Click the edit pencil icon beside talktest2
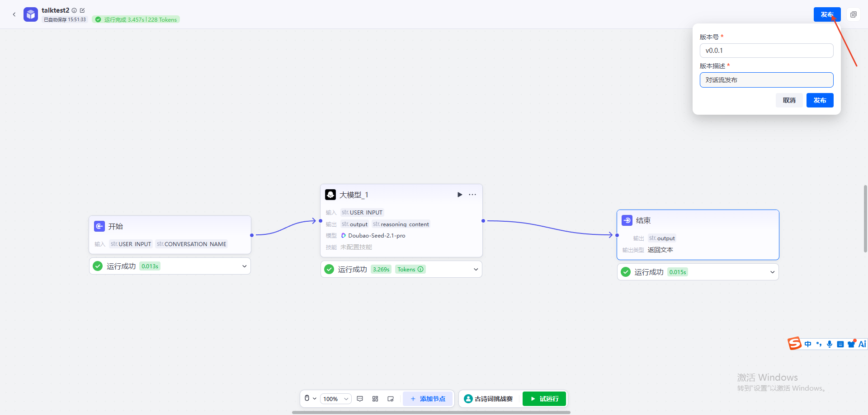The height and width of the screenshot is (415, 868). 82,10
